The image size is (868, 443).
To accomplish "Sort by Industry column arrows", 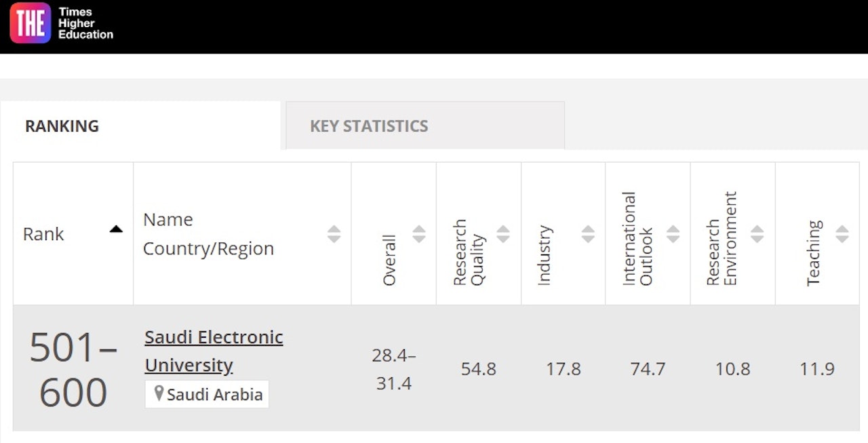I will (x=588, y=234).
